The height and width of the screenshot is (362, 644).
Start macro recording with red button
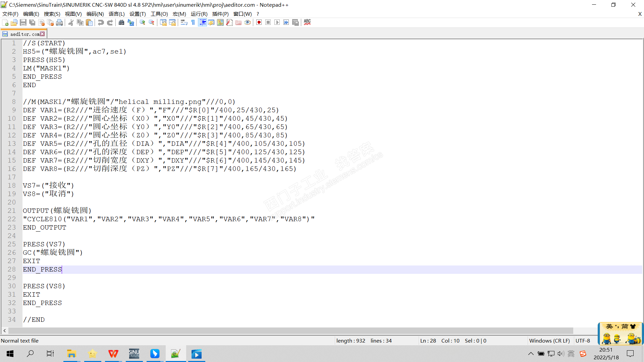pos(259,22)
